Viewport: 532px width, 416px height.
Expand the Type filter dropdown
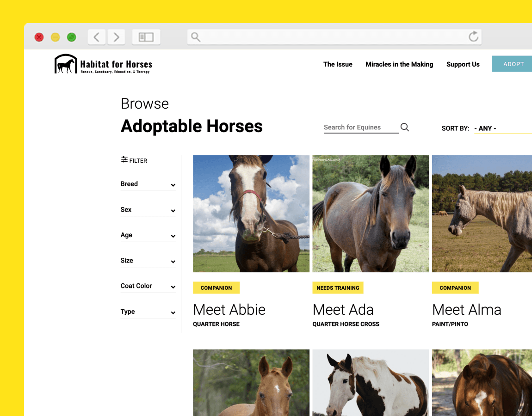pos(148,312)
